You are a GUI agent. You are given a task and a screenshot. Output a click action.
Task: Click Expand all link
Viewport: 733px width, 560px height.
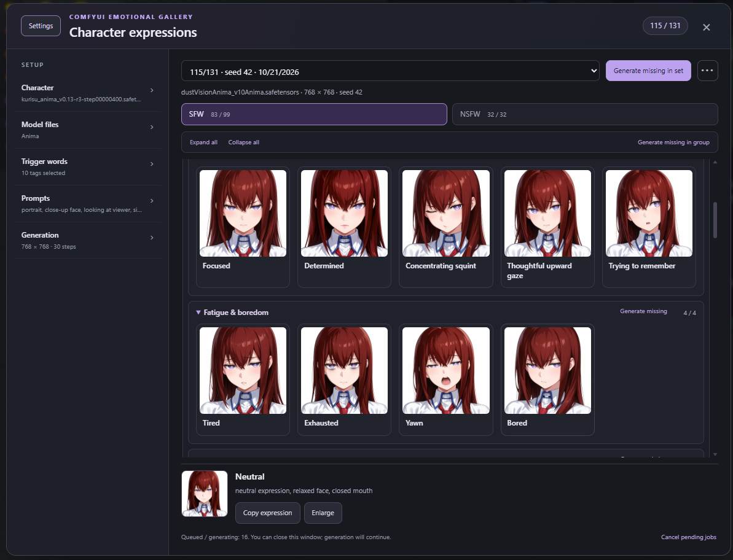[x=203, y=142]
